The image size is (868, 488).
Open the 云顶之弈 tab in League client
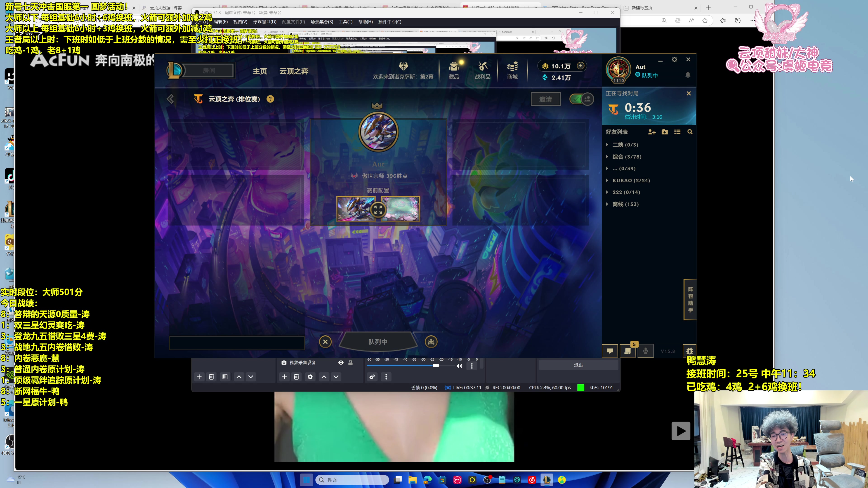[294, 71]
